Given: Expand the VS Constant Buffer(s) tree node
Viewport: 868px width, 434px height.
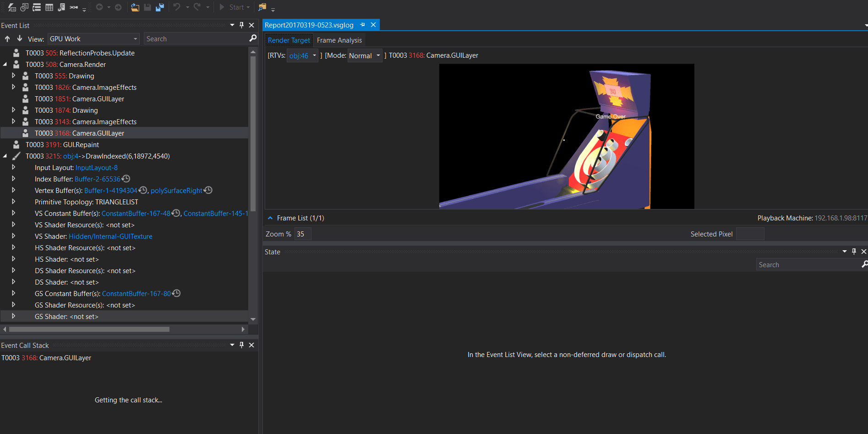Looking at the screenshot, I should point(13,213).
